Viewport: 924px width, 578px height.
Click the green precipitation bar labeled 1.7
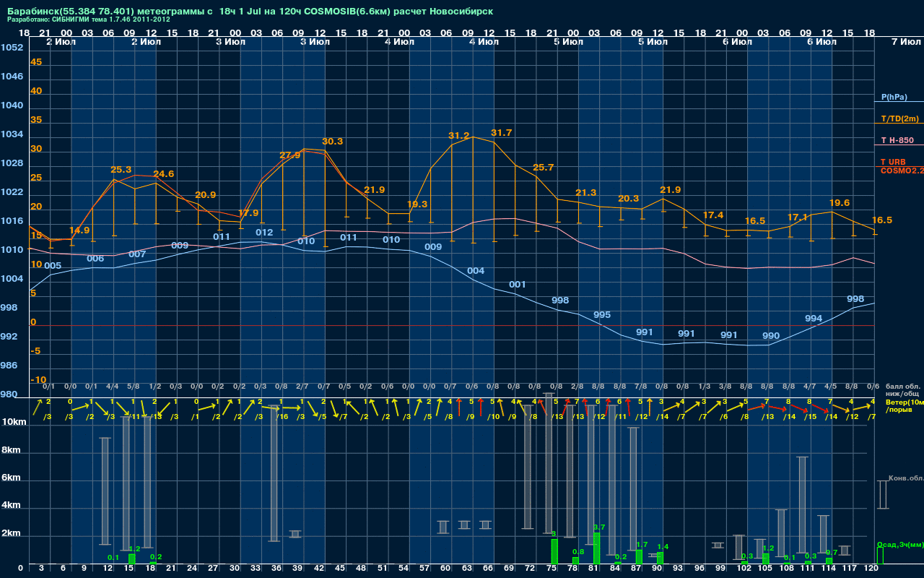(x=639, y=558)
